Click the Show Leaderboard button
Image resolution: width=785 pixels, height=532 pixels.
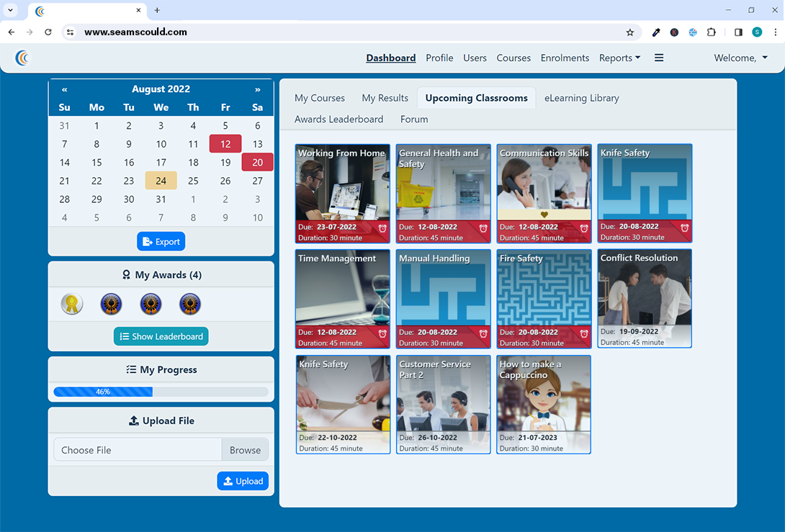point(161,336)
